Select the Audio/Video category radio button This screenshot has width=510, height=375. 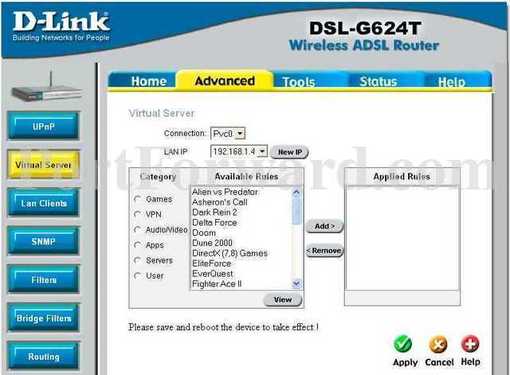click(x=137, y=229)
